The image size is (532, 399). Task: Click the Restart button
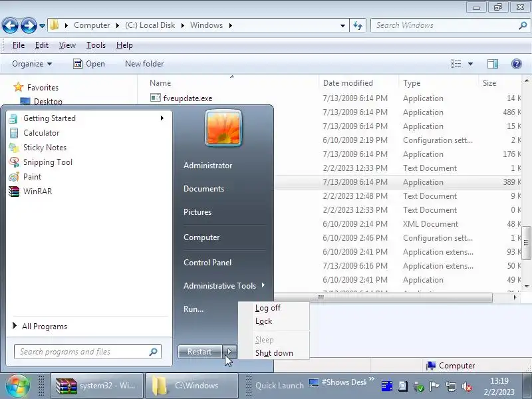point(200,352)
